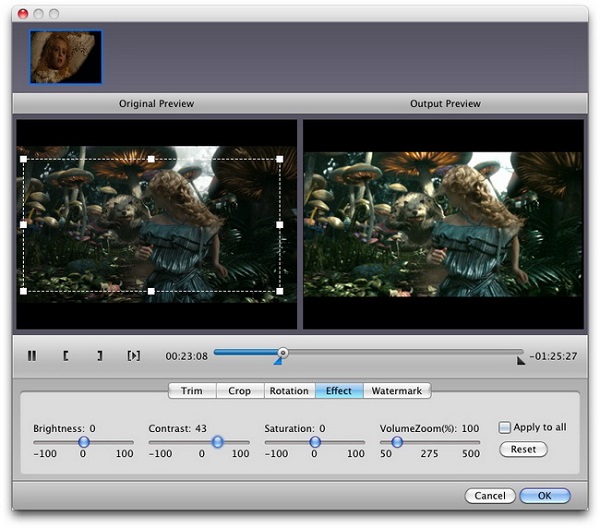600x528 pixels.
Task: Click the remaining time -01:25:27
Action: point(553,356)
